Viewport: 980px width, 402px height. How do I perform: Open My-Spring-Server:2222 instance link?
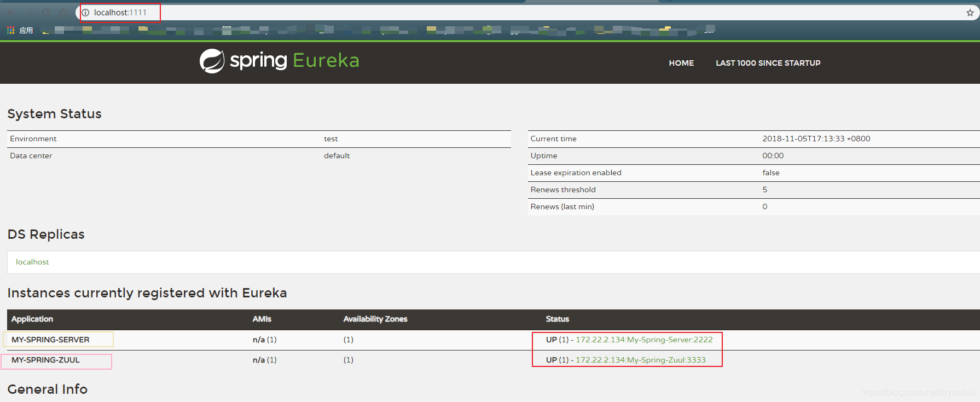[644, 340]
